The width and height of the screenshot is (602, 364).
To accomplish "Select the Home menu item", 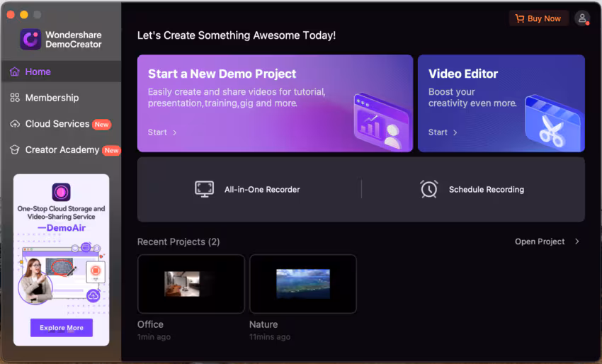I will pyautogui.click(x=62, y=72).
